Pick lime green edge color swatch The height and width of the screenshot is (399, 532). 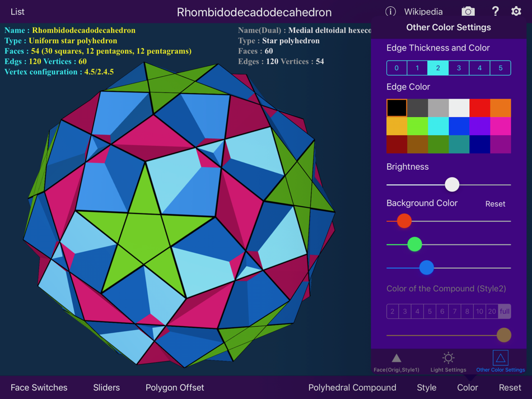tap(418, 126)
